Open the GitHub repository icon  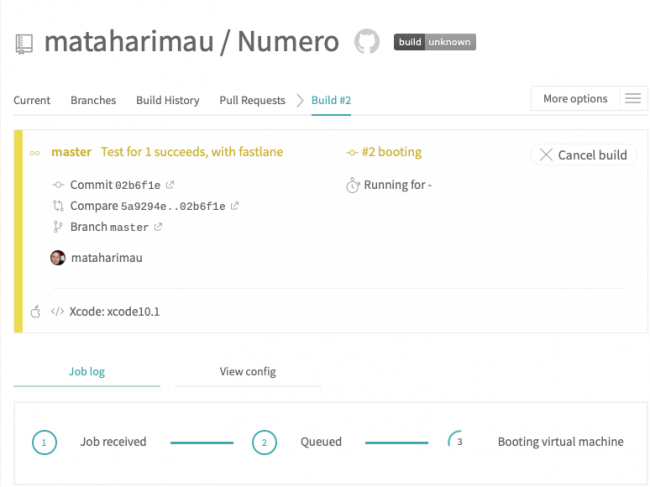pos(367,41)
